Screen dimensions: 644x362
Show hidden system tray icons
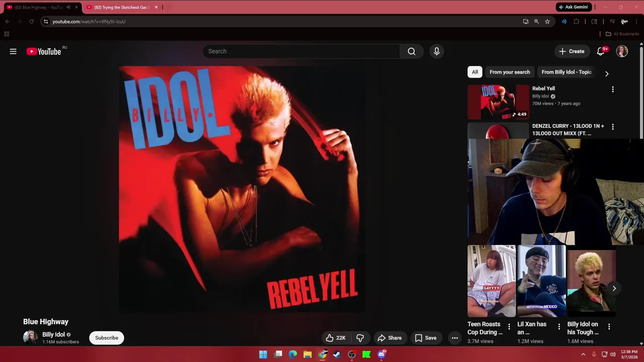(x=583, y=354)
